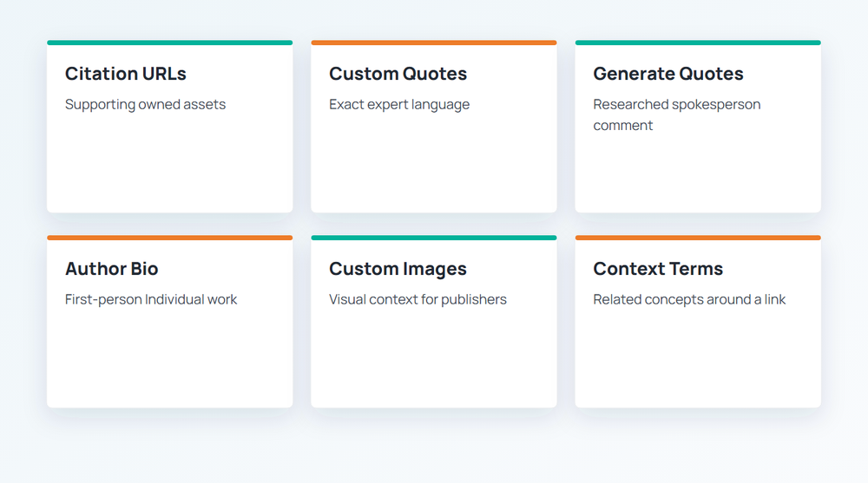This screenshot has width=868, height=483.
Task: Click the Author Bio heading
Action: point(111,269)
